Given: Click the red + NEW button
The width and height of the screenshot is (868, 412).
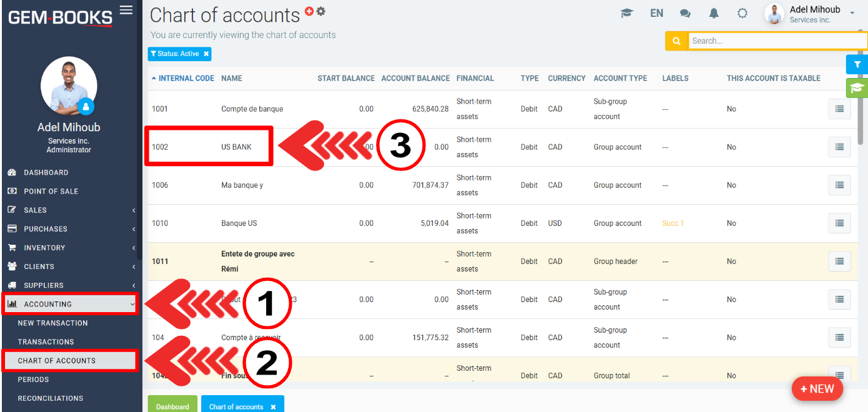Looking at the screenshot, I should pyautogui.click(x=817, y=389).
